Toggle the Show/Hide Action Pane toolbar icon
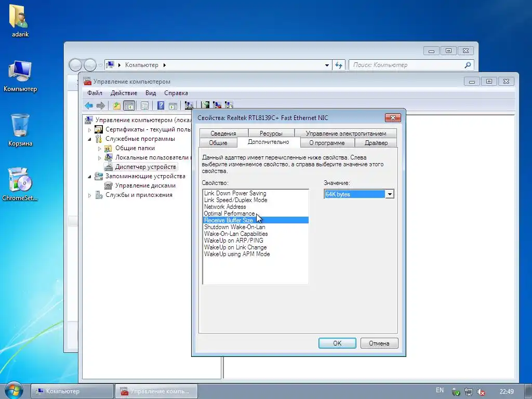 (172, 105)
